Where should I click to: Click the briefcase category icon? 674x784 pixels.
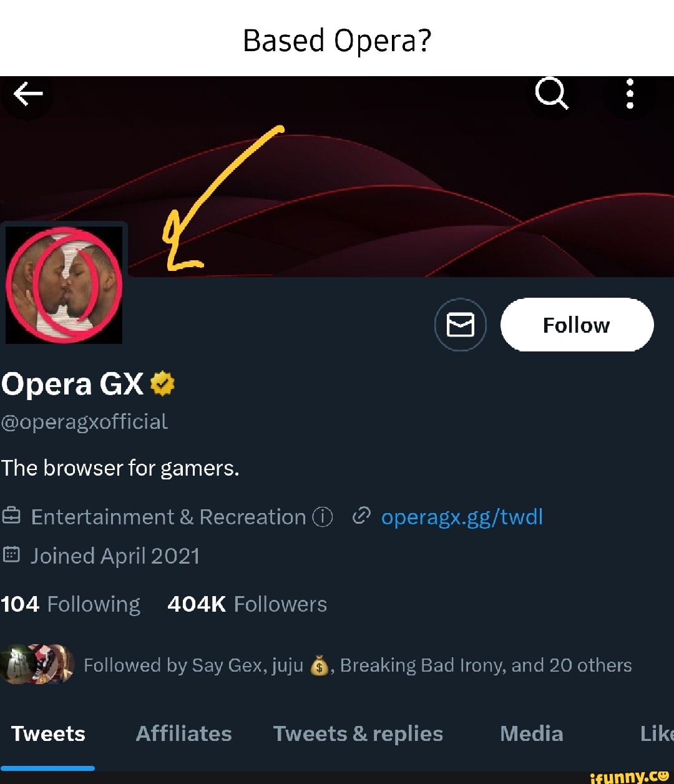click(11, 516)
